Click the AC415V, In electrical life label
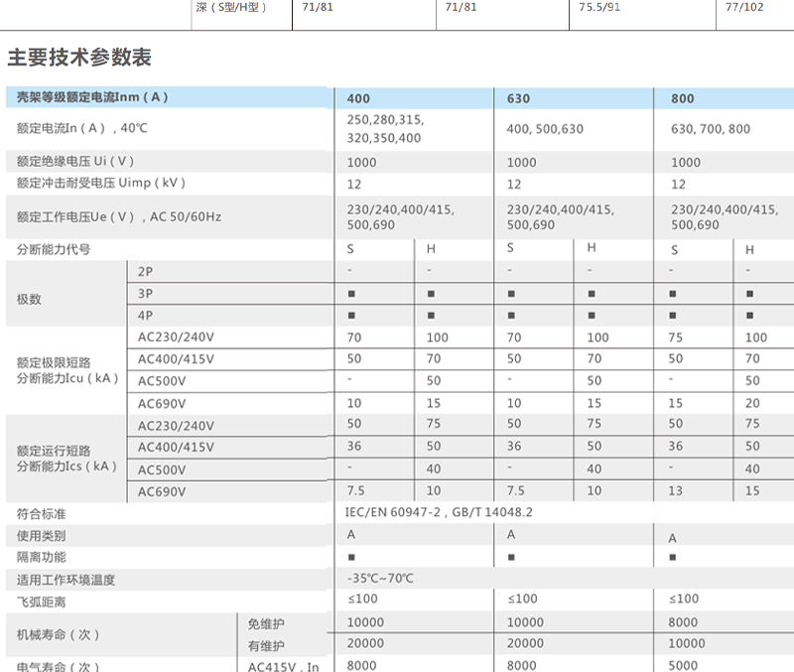 pos(283,666)
